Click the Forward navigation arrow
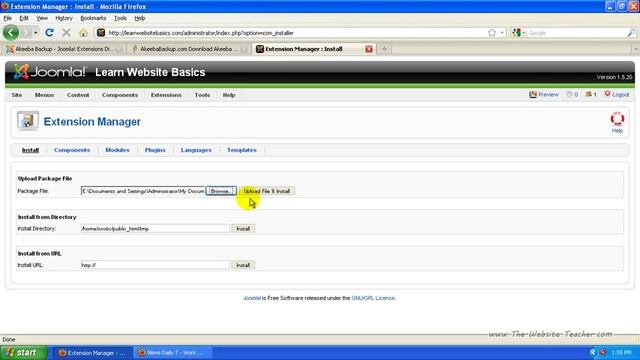 26,33
